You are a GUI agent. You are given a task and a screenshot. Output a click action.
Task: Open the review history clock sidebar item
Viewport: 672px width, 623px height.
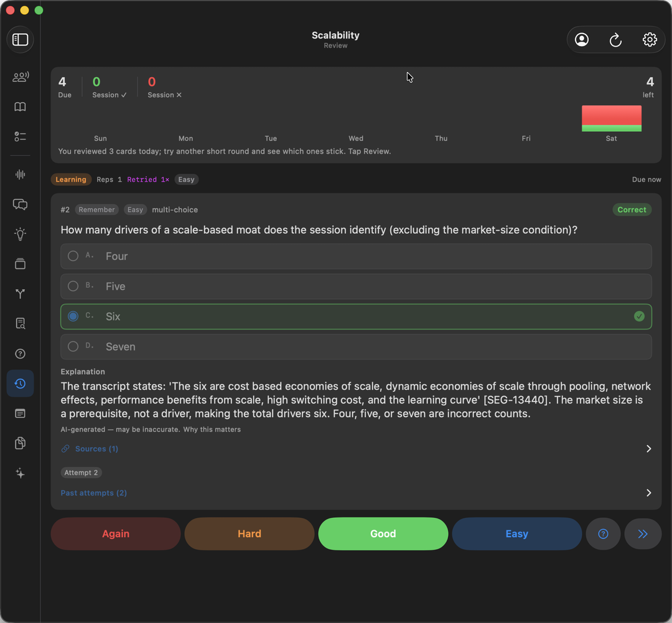click(20, 384)
